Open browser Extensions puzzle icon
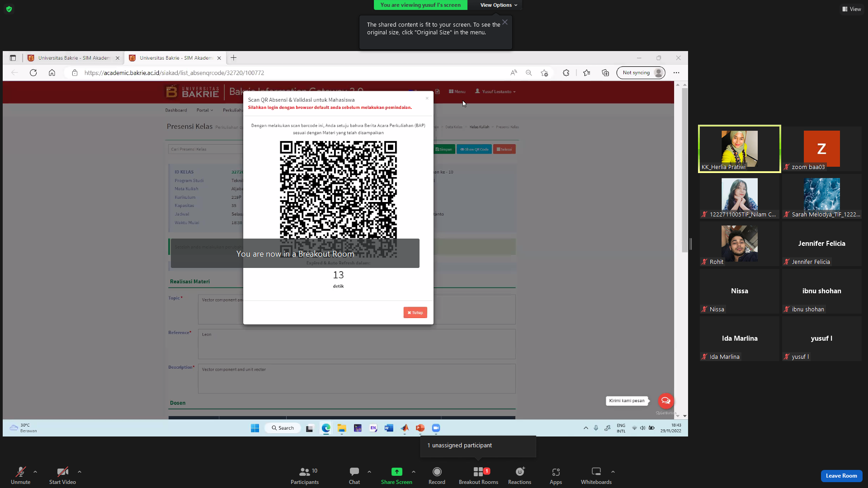868x488 pixels. [566, 73]
